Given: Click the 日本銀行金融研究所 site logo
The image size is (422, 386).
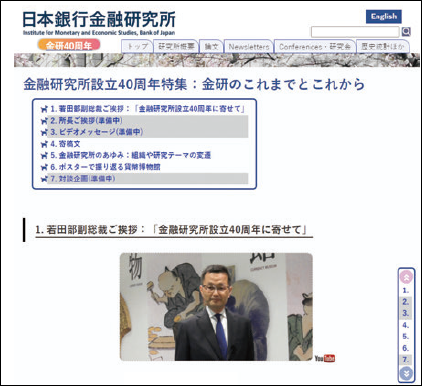Looking at the screenshot, I should pyautogui.click(x=99, y=23).
